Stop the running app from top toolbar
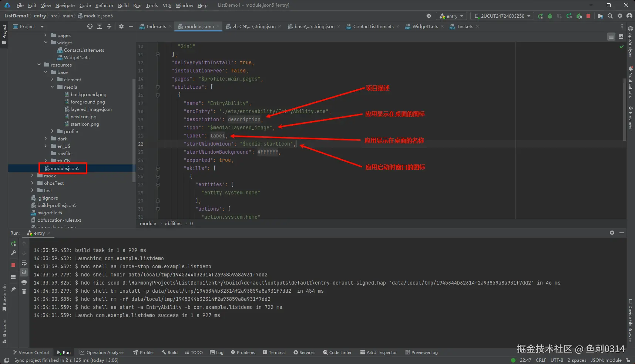 [x=588, y=16]
